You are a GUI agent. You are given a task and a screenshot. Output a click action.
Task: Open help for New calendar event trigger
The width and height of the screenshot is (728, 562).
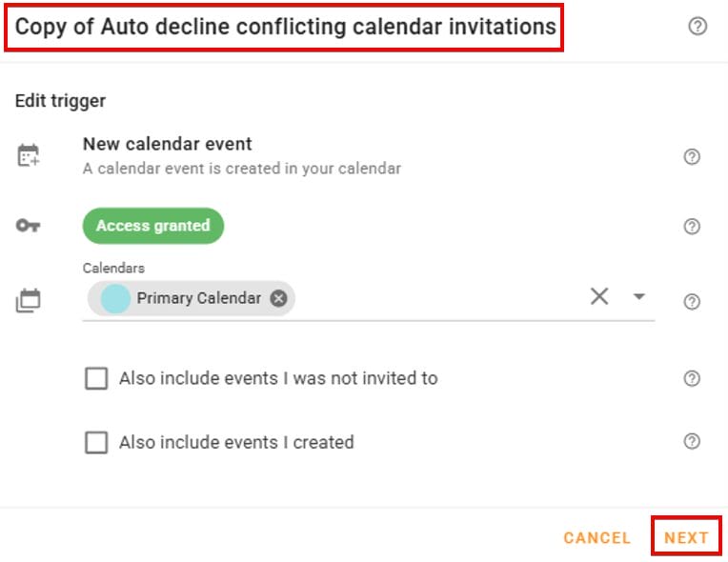[x=693, y=157]
